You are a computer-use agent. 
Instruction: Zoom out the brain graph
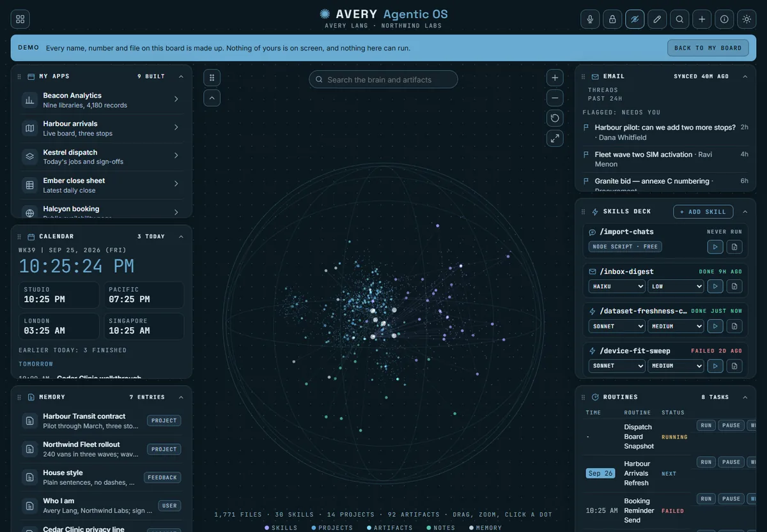[555, 98]
